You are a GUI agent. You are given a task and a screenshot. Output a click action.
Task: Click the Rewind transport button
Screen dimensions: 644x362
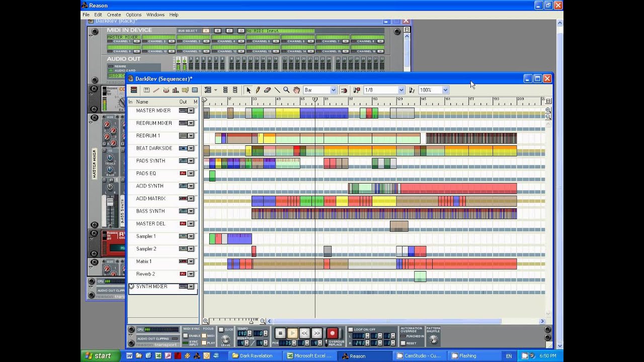304,333
